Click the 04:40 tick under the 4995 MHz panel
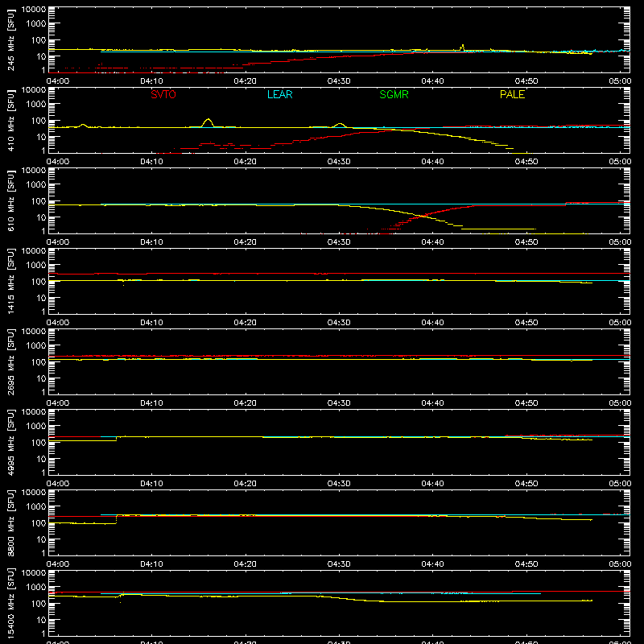The image size is (644, 644). coord(432,484)
